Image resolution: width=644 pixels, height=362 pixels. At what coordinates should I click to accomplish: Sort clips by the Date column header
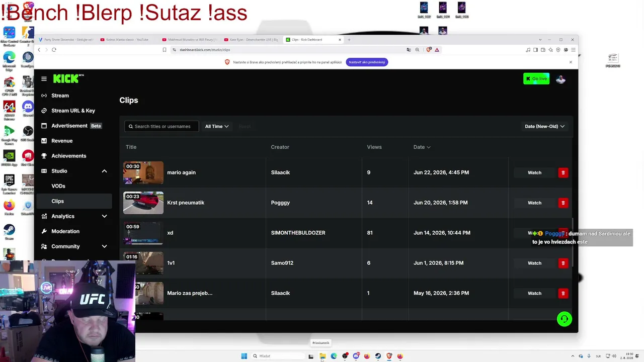tap(422, 147)
